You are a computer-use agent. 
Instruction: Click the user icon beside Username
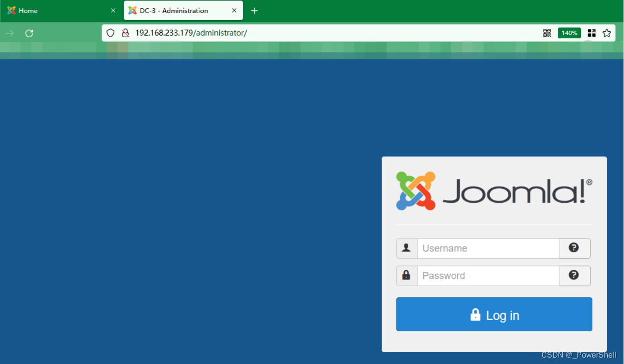407,248
